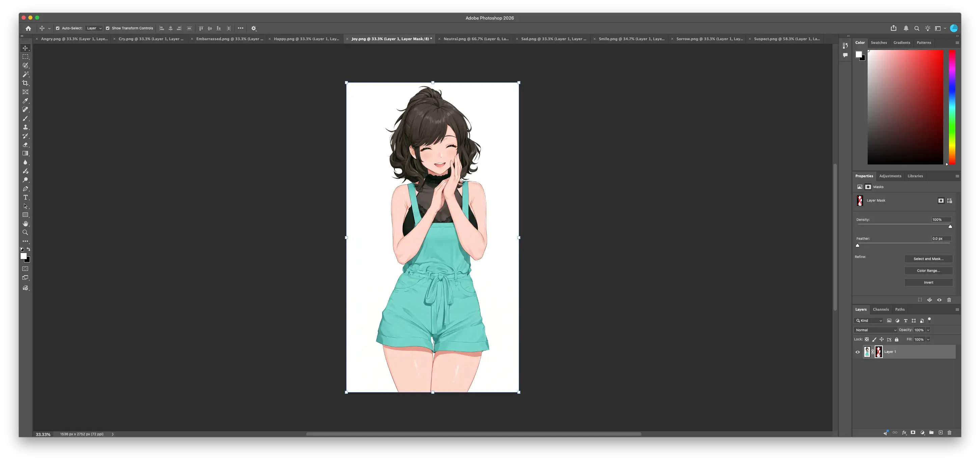Select the Rectangular Marquee tool
Viewport: 980px width, 462px height.
pyautogui.click(x=25, y=57)
